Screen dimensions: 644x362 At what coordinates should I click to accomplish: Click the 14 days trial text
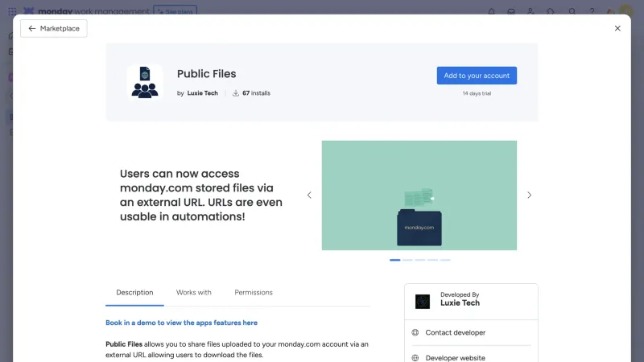(477, 93)
